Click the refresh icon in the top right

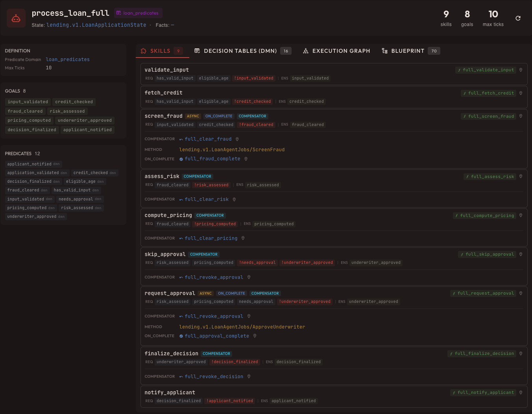click(518, 18)
